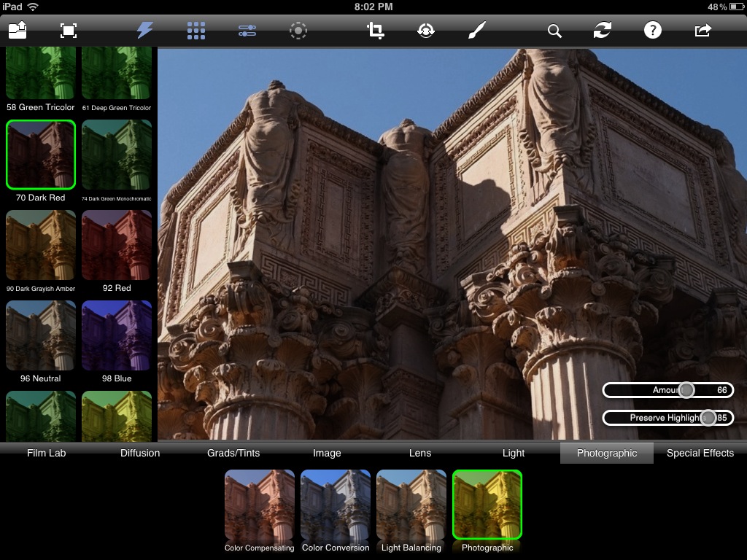Apply the 98 Blue preset

[x=117, y=335]
